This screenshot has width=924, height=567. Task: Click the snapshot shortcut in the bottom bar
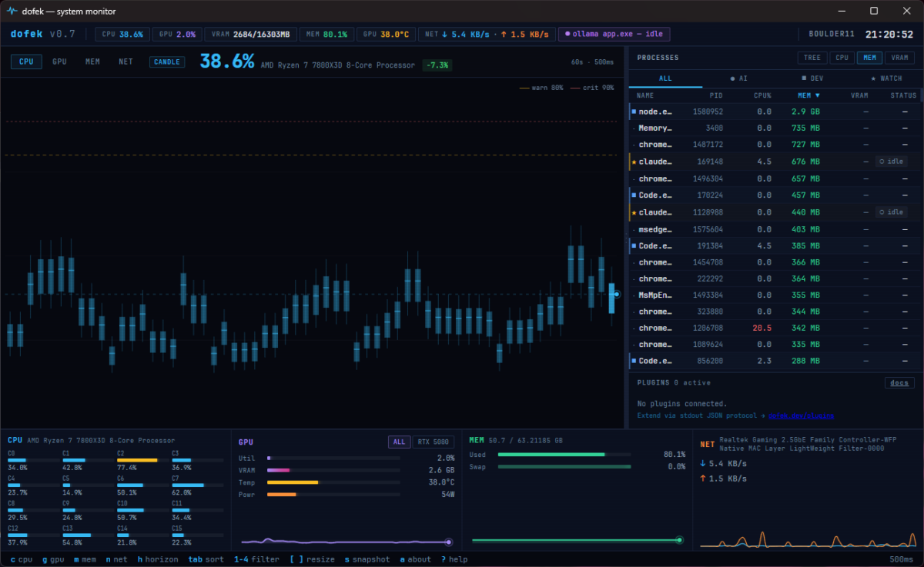367,559
